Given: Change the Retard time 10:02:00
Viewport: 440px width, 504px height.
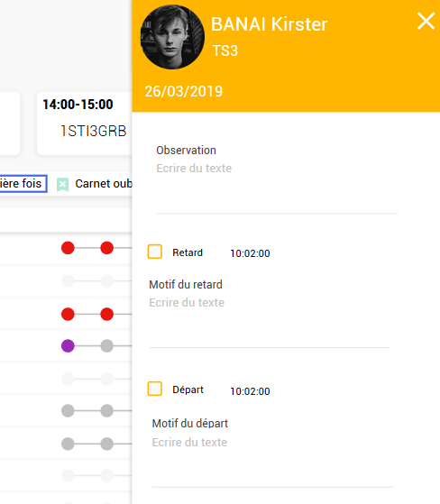Looking at the screenshot, I should pyautogui.click(x=250, y=253).
